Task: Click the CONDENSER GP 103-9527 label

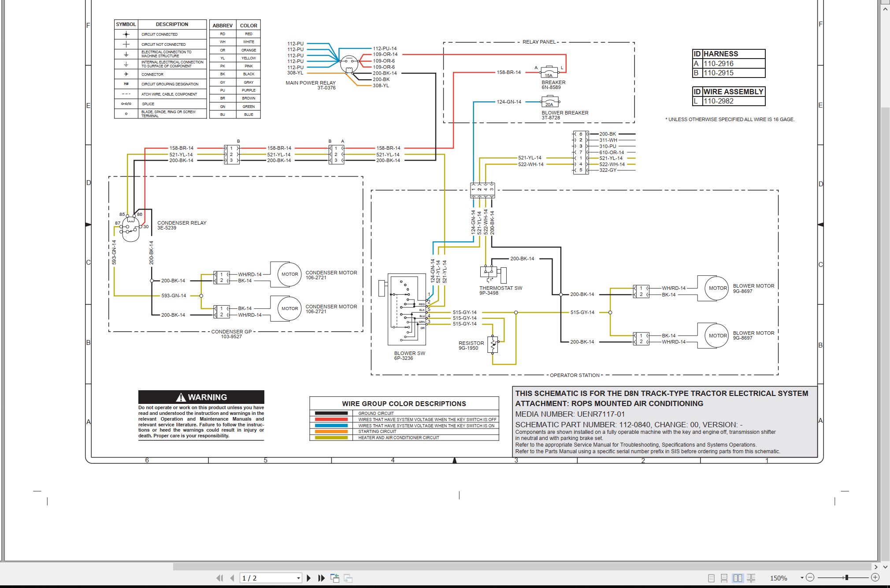Action: [x=231, y=334]
